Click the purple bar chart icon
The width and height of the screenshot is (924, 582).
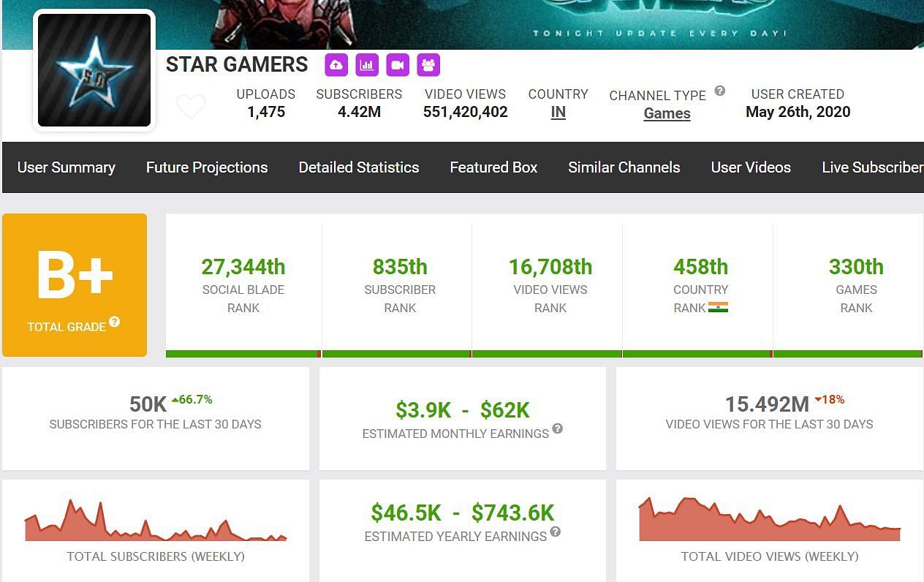click(367, 65)
